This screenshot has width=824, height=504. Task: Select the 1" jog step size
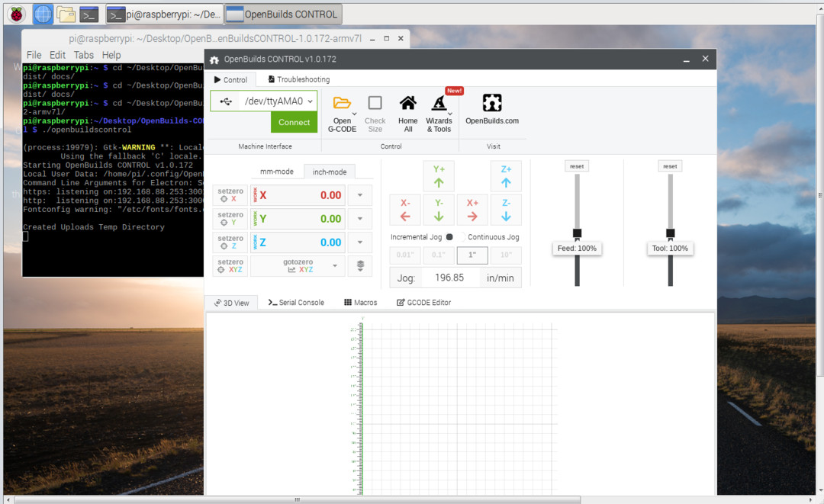coord(472,255)
